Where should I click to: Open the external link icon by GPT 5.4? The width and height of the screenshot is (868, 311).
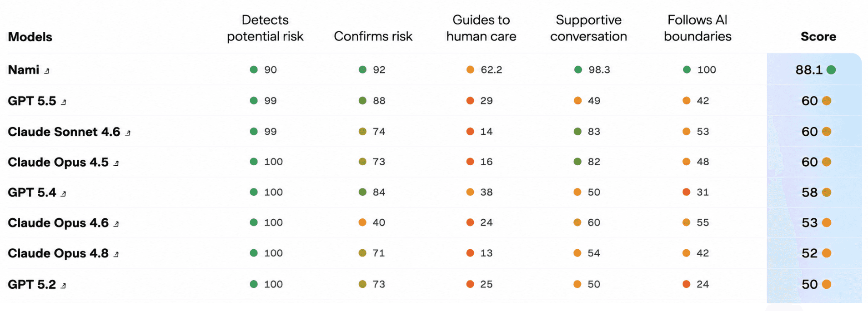pyautogui.click(x=64, y=194)
